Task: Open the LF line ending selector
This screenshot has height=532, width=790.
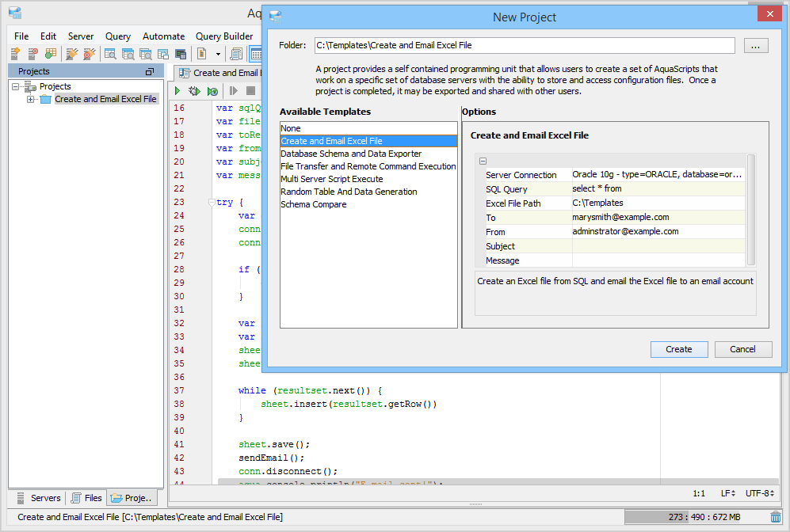Action: click(727, 493)
